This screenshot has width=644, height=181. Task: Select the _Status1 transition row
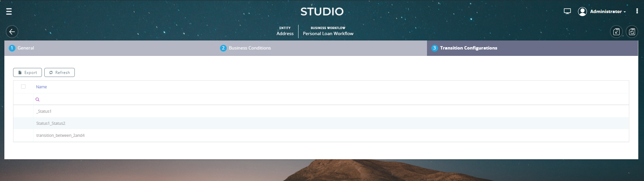point(44,111)
